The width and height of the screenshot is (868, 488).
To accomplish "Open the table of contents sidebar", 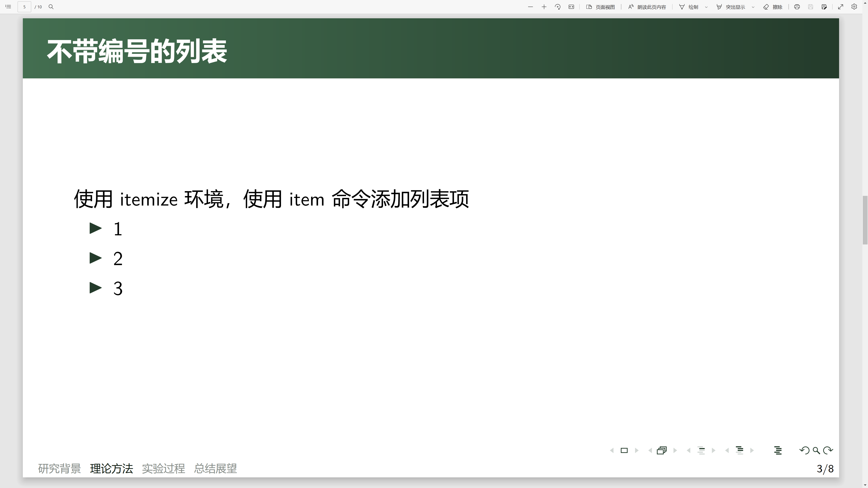I will pos(8,7).
